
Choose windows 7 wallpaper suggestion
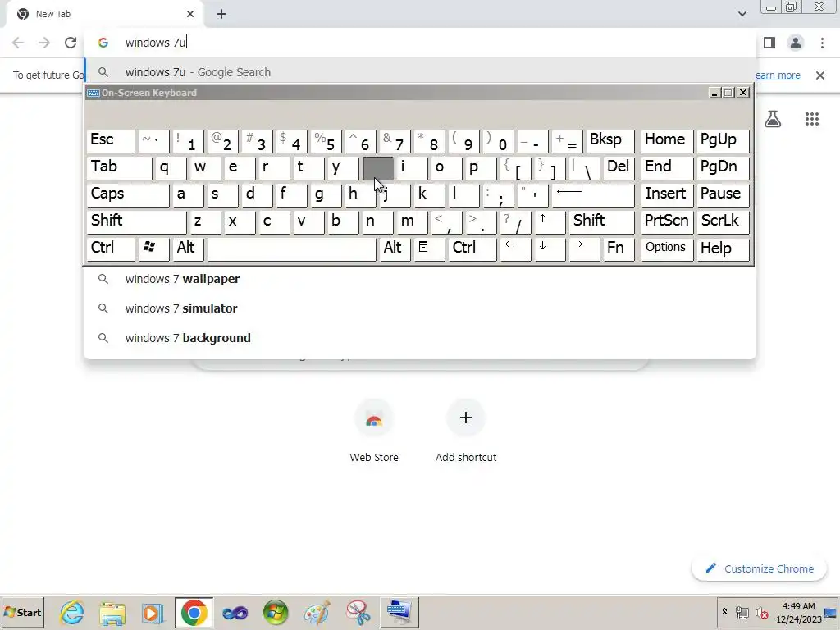click(419, 279)
